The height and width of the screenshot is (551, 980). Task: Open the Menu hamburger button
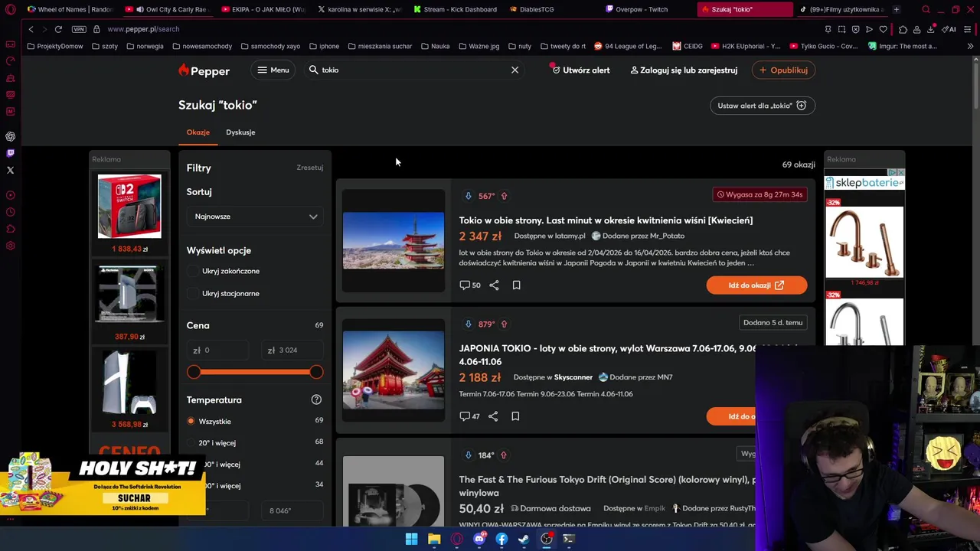coord(273,70)
